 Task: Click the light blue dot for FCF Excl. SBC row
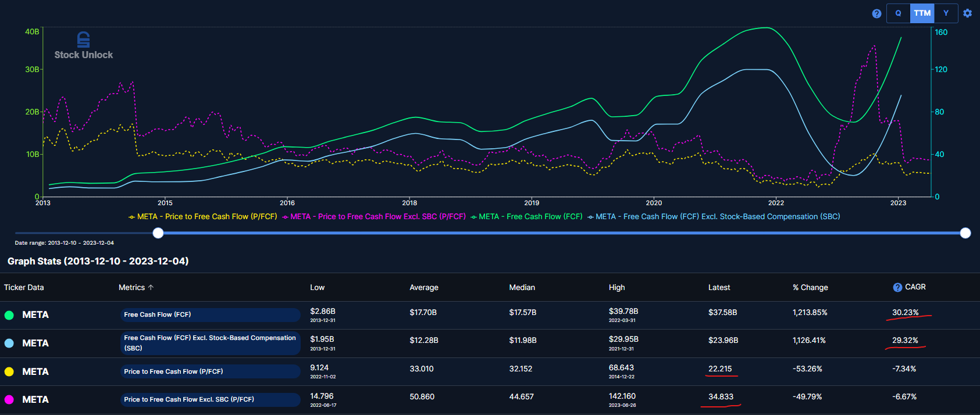(9, 344)
